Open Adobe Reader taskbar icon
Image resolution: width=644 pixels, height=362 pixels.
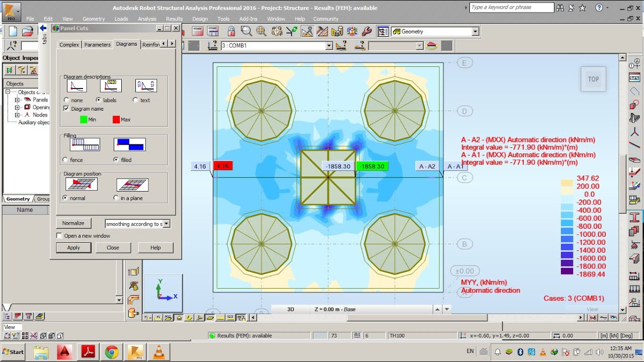pos(88,352)
